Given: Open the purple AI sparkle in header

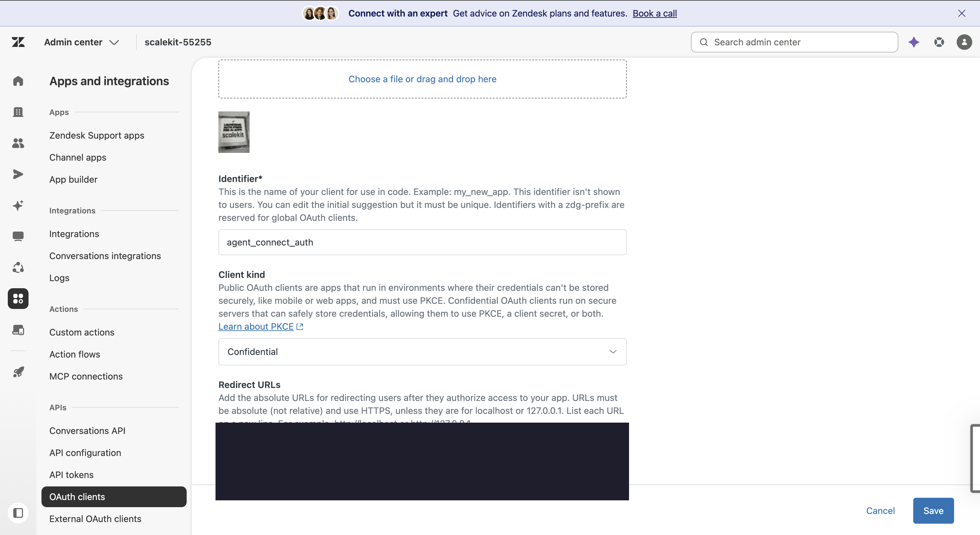Looking at the screenshot, I should pos(914,42).
